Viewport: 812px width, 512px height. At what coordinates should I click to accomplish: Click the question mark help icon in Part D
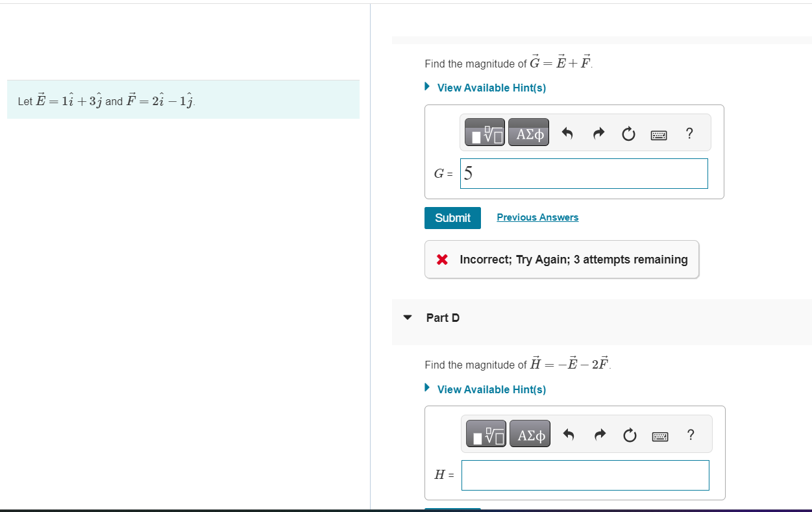(x=690, y=435)
